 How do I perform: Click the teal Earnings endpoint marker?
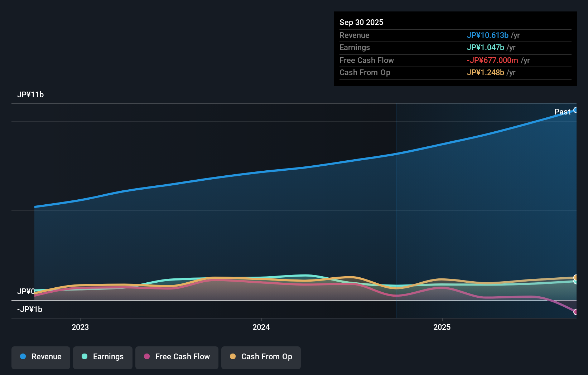[x=576, y=282]
